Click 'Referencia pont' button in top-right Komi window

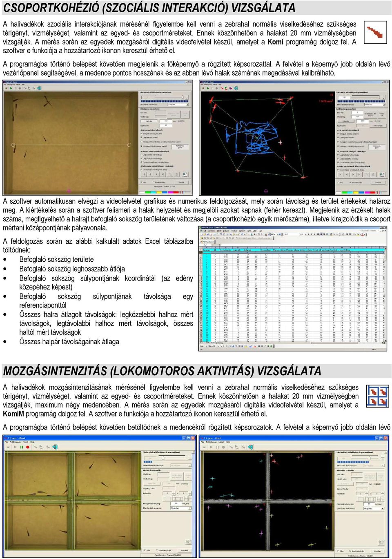point(377,147)
